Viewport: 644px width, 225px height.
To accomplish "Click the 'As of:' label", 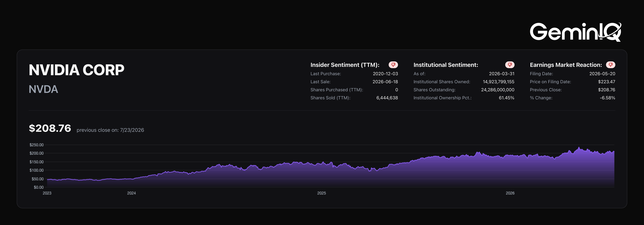I will click(x=419, y=74).
